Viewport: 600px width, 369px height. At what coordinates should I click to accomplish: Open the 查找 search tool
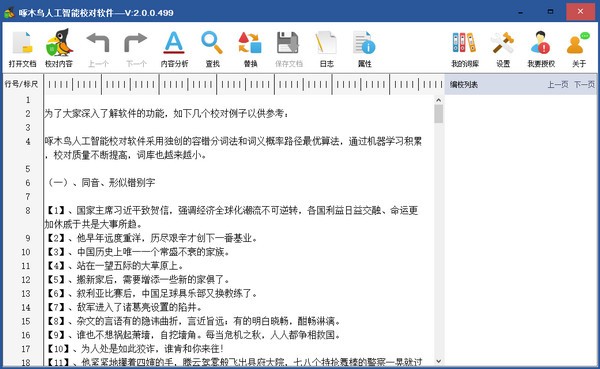tap(212, 49)
